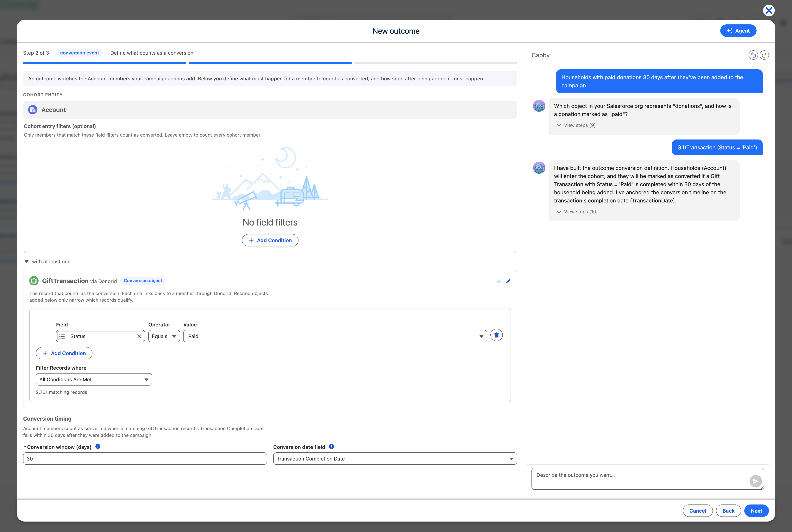Undo the last Cabby chat action
Viewport: 792px width, 532px height.
(753, 55)
